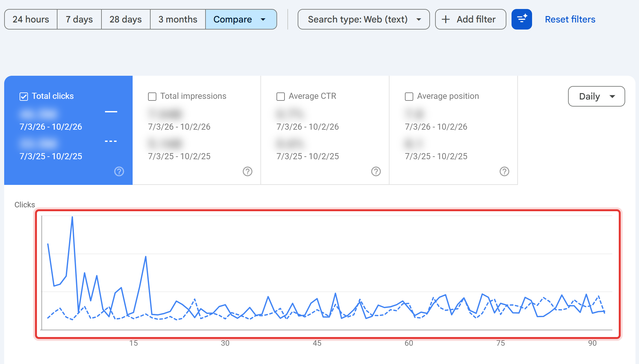Click the Reset filters link

(x=570, y=19)
